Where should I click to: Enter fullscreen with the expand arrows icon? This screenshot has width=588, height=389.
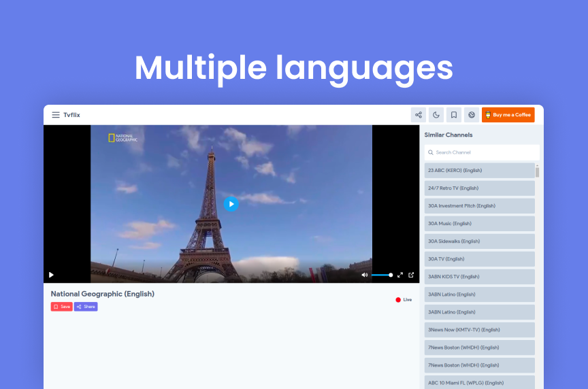coord(400,275)
